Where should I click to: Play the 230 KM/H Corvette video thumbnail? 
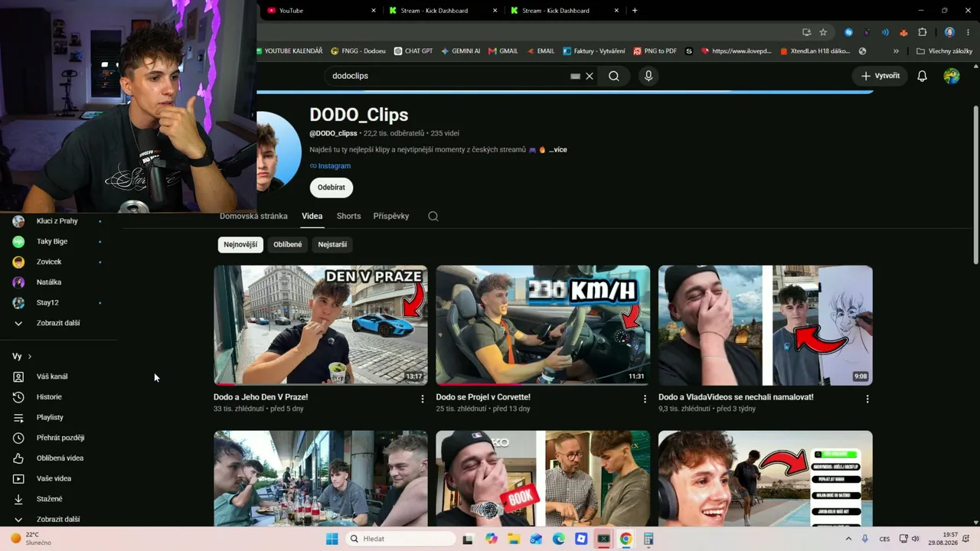pos(543,325)
